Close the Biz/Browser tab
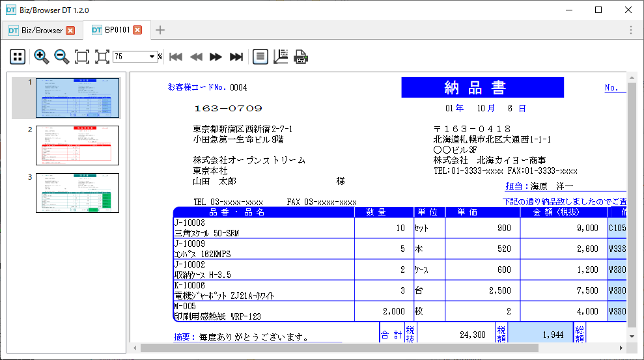This screenshot has height=360, width=644. pos(70,30)
